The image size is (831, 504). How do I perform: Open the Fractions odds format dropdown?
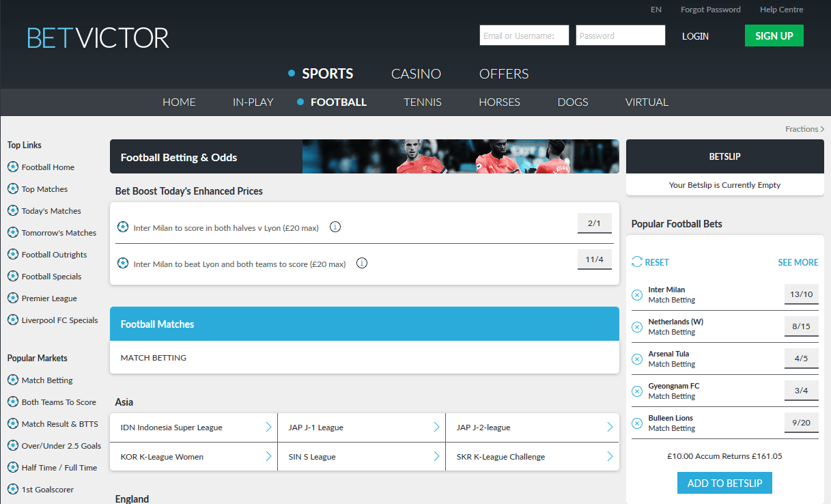[804, 129]
